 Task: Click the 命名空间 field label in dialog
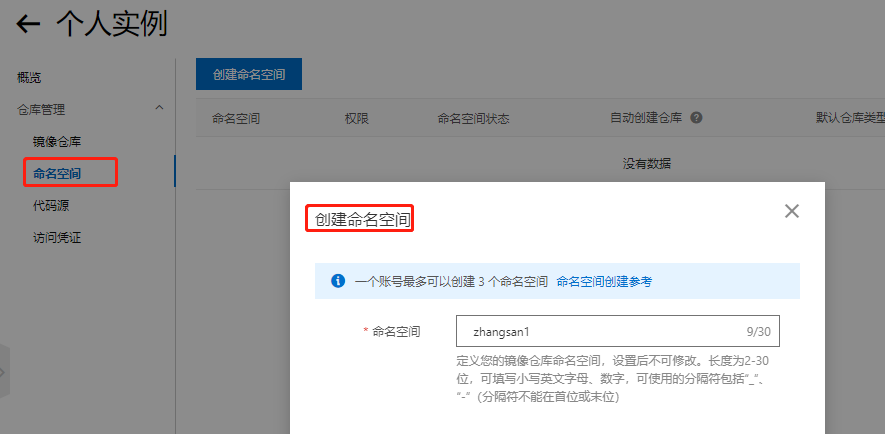tap(396, 331)
